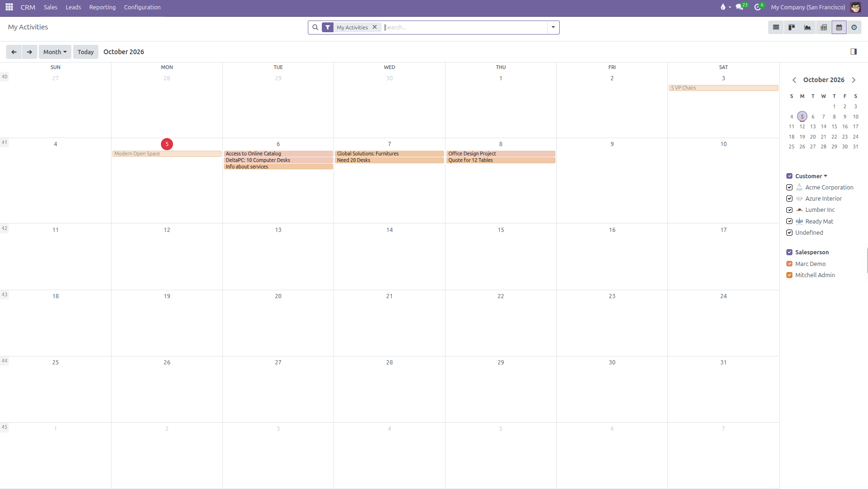868x489 pixels.
Task: Open the Reporting menu
Action: tap(102, 7)
